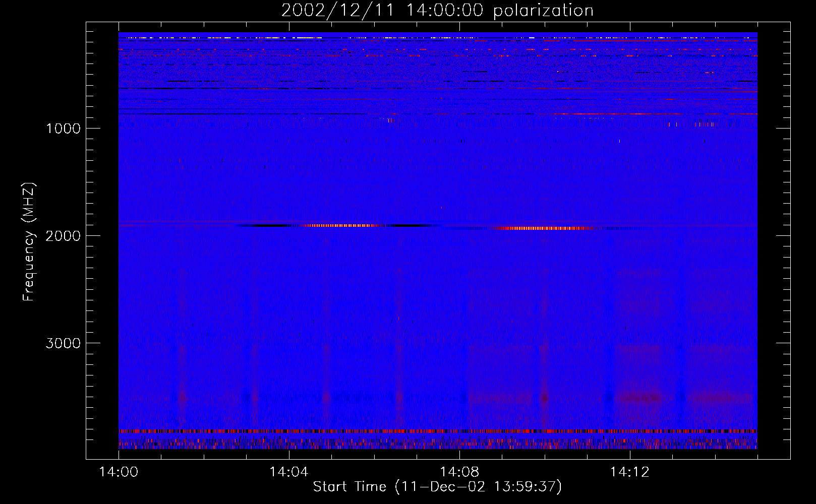The height and width of the screenshot is (504, 816).
Task: Click the 2000 frequency tick label
Action: 63,236
